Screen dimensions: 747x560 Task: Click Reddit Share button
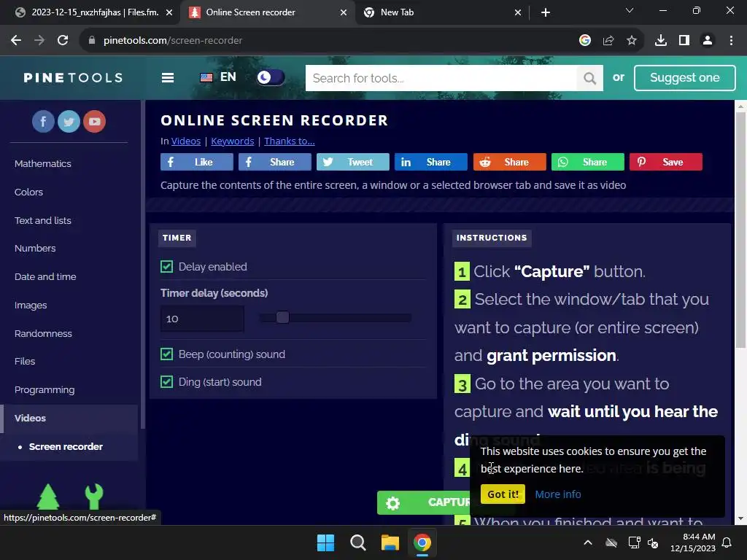pos(509,162)
